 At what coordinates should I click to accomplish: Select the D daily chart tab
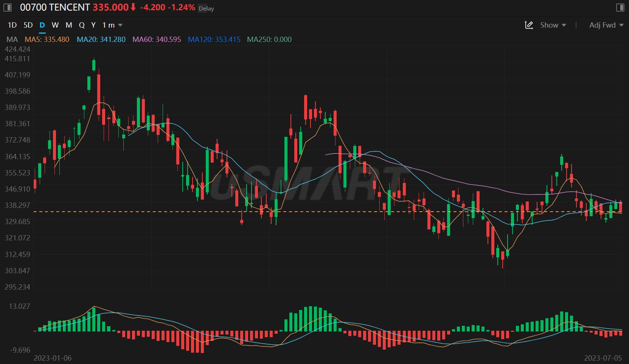(42, 25)
